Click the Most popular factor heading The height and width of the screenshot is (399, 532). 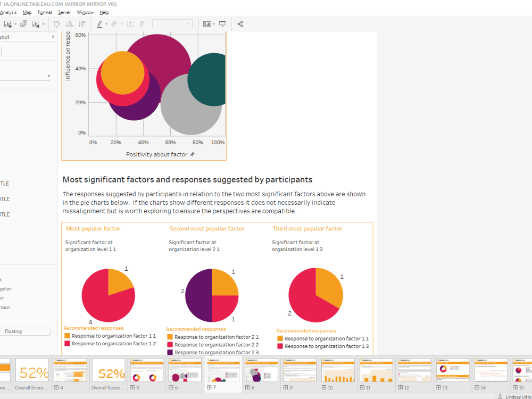93,229
